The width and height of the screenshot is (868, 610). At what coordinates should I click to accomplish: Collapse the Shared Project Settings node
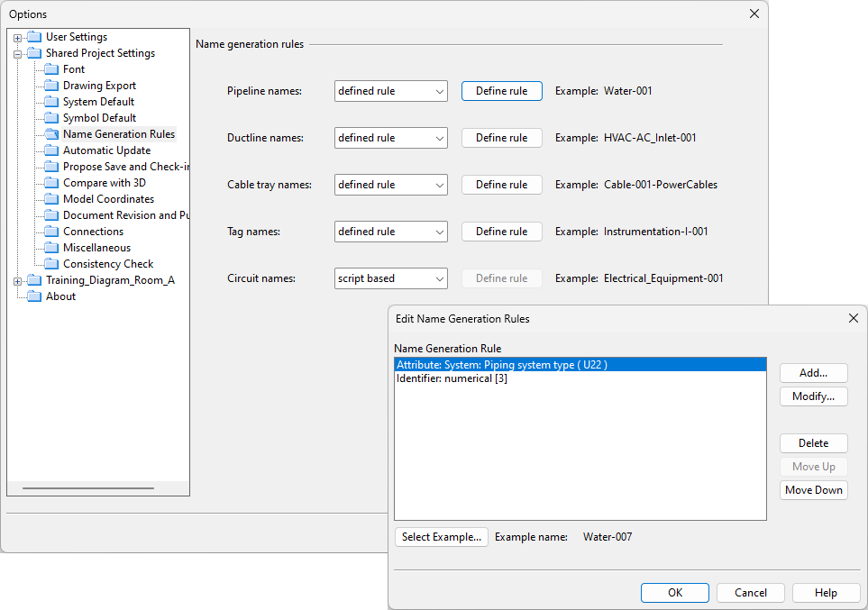point(17,54)
